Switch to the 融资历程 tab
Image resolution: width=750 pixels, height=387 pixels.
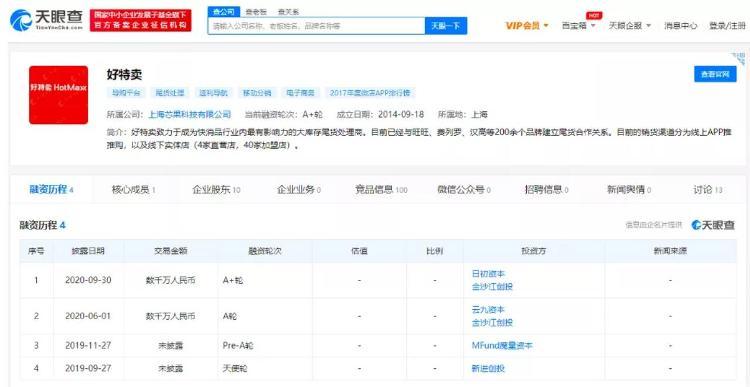(x=51, y=189)
